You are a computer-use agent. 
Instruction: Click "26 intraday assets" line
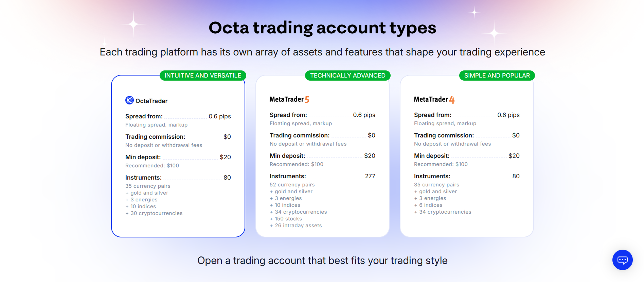click(x=298, y=226)
